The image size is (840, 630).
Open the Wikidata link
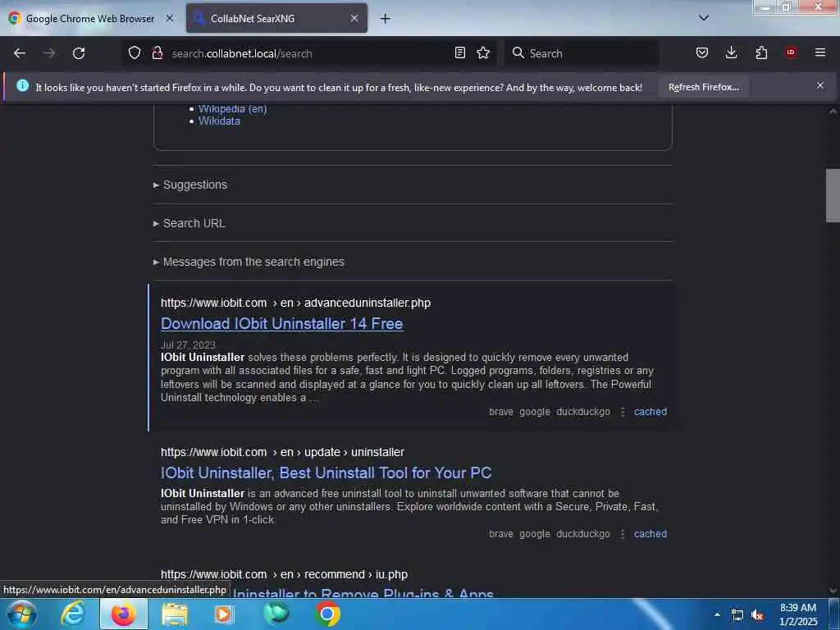point(219,121)
